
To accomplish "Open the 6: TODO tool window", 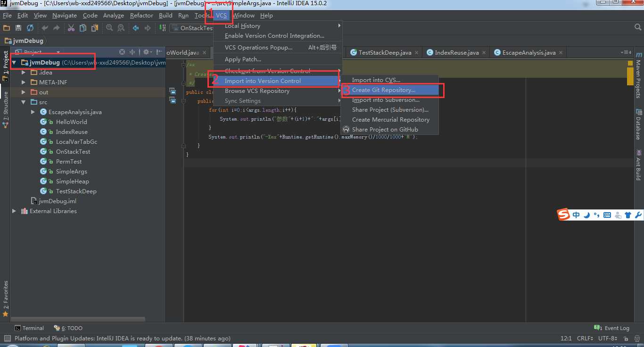I will point(68,328).
